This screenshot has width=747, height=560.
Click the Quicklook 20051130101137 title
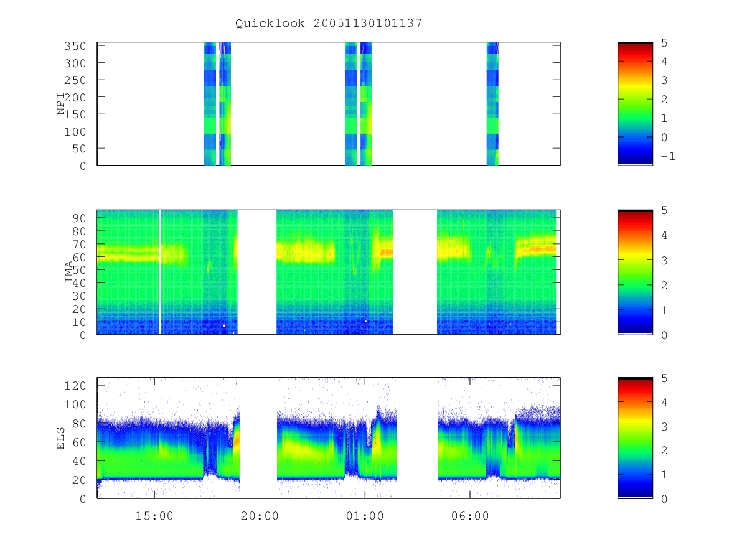click(x=329, y=23)
